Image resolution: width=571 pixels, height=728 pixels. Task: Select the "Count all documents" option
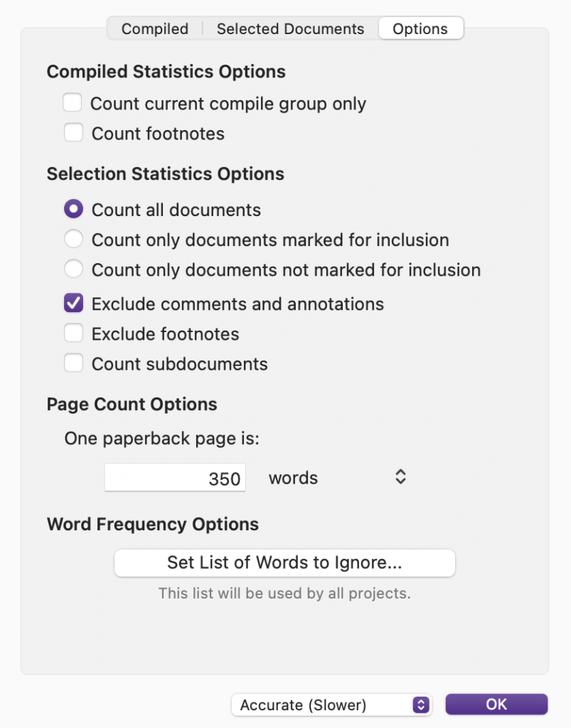pos(73,209)
